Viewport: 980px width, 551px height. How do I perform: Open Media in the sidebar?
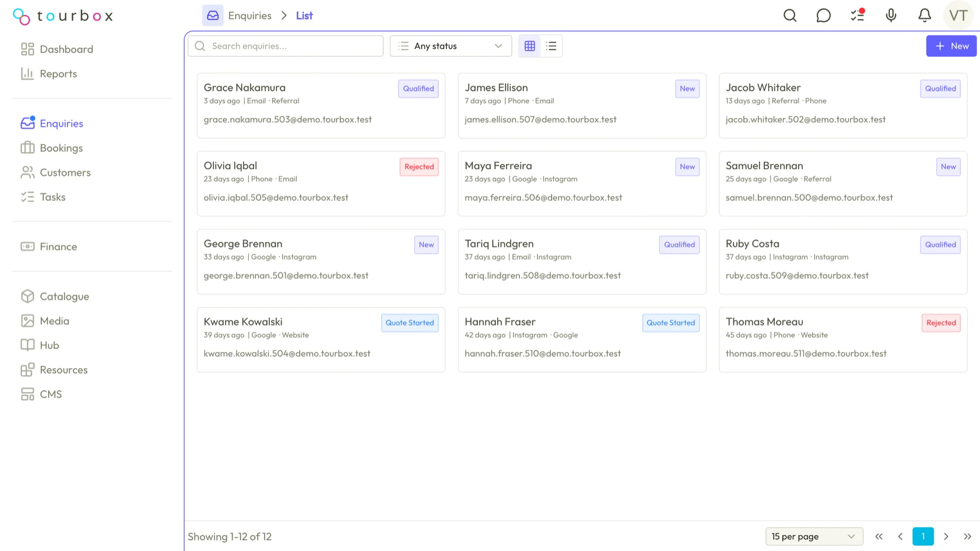[45, 321]
